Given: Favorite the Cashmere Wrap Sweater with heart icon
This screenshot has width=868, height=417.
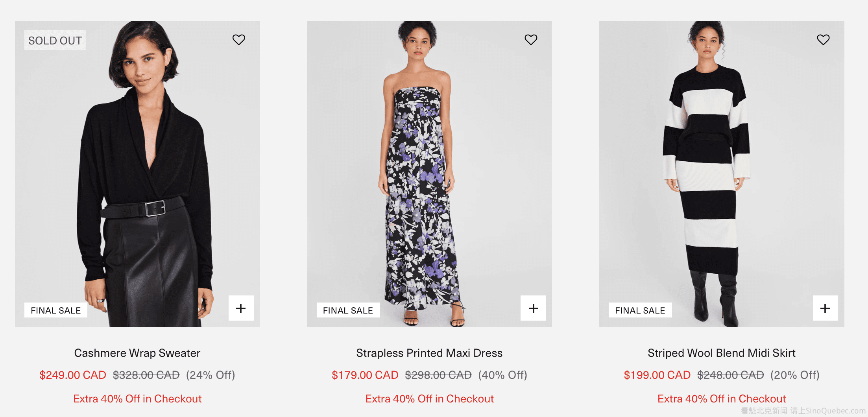Looking at the screenshot, I should tap(238, 40).
